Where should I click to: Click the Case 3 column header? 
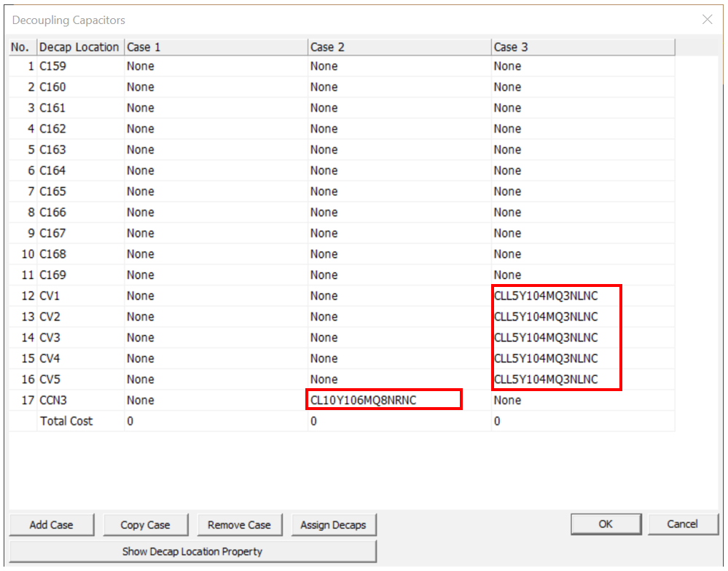tap(583, 47)
